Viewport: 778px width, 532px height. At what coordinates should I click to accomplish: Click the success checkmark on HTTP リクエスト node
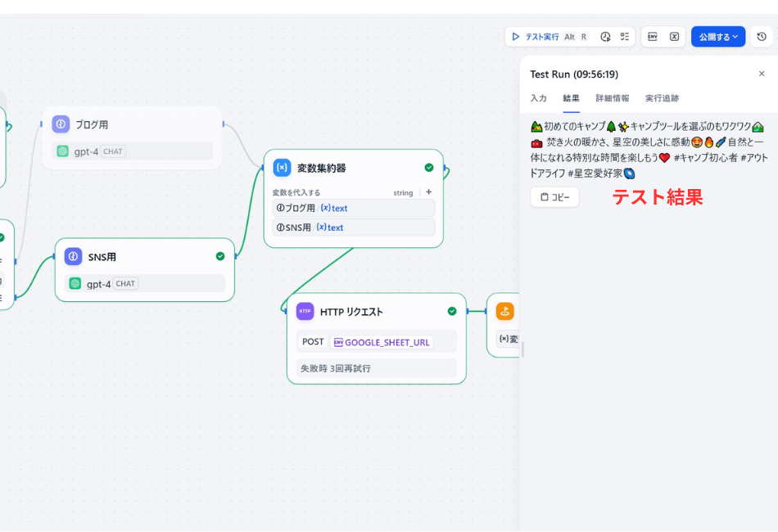click(x=451, y=311)
